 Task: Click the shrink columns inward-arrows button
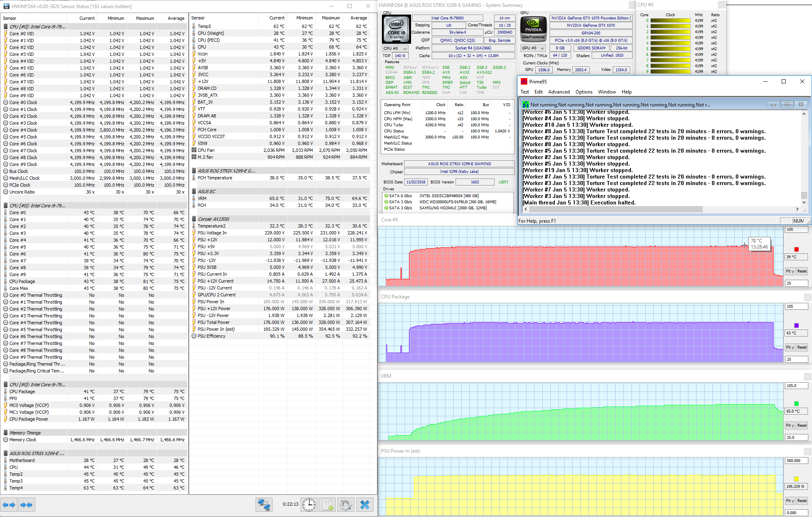[26, 505]
